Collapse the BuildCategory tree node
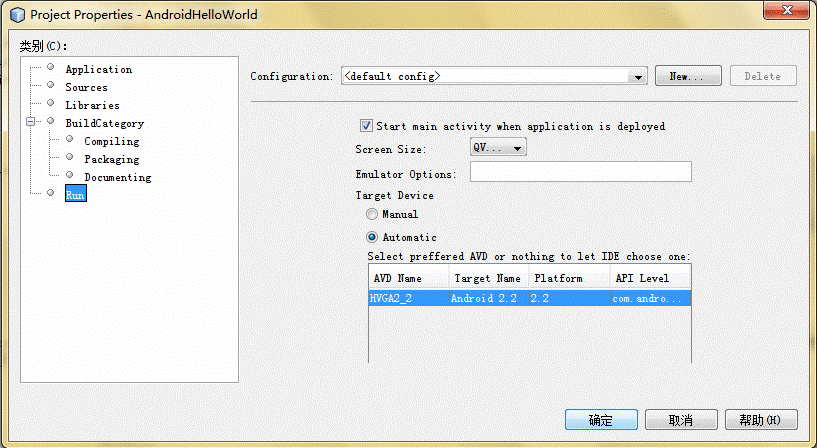Screen dimensions: 817x448 pyautogui.click(x=31, y=121)
